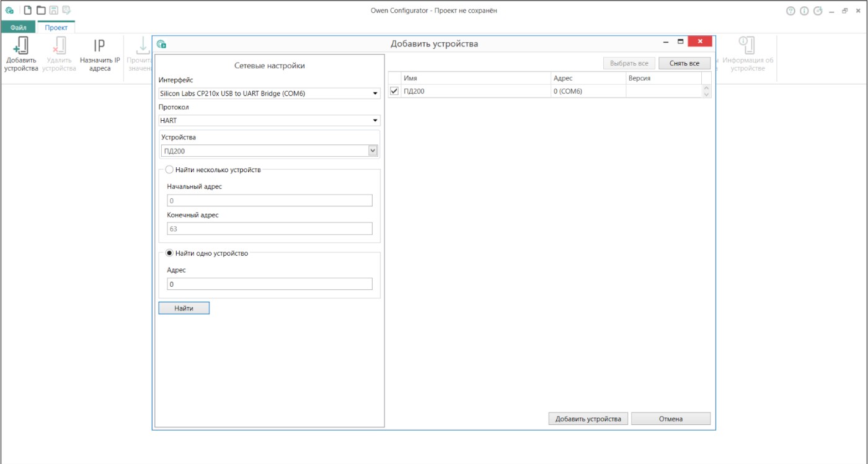This screenshot has width=868, height=464.
Task: Click the Версия column header
Action: pos(664,78)
